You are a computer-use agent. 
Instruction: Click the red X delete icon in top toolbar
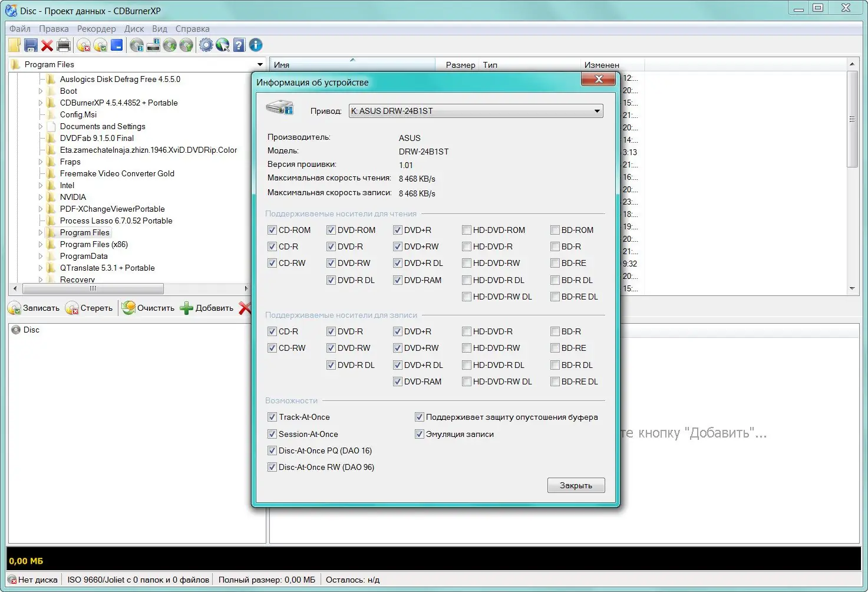pyautogui.click(x=47, y=45)
